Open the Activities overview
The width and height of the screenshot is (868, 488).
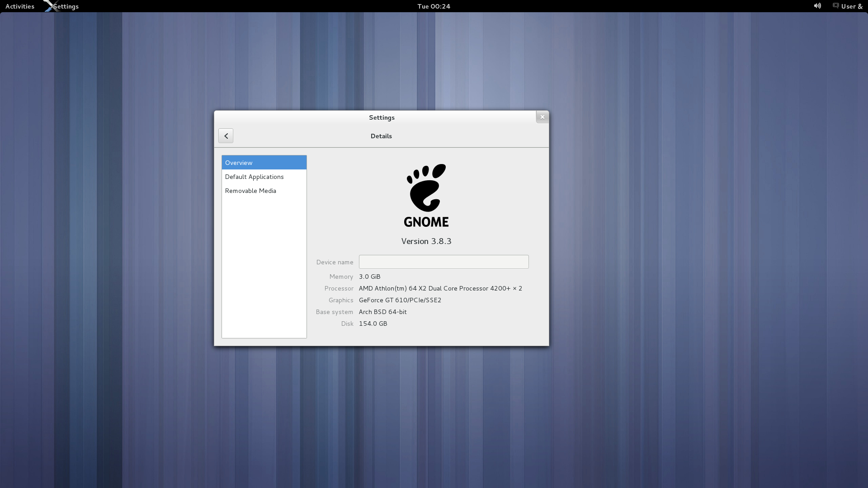(x=20, y=6)
